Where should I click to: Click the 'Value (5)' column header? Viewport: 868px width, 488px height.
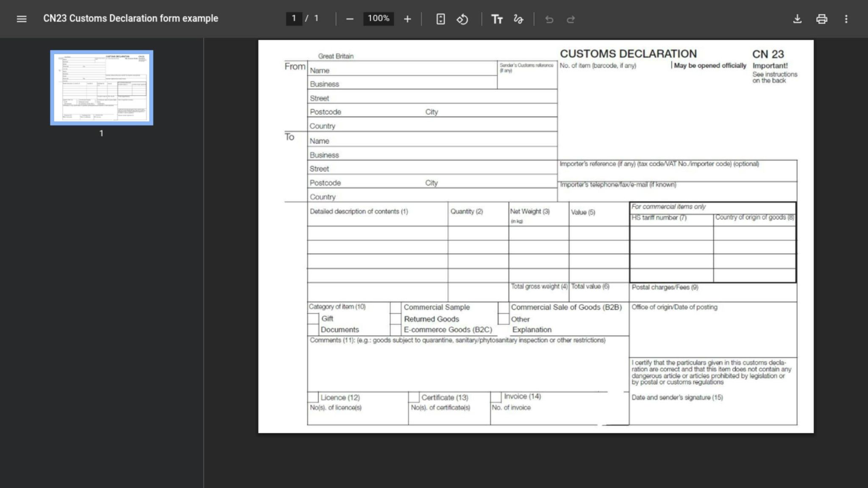tap(583, 212)
